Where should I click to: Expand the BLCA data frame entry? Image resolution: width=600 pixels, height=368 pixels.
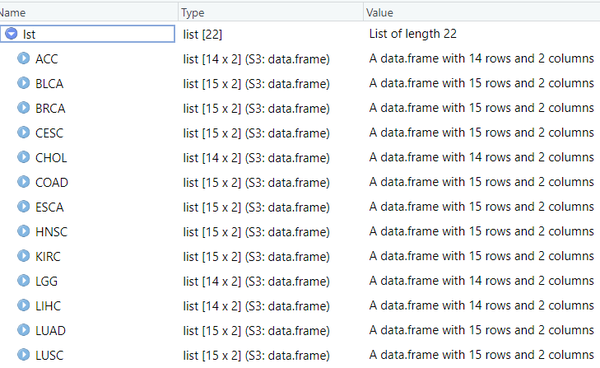tap(23, 83)
